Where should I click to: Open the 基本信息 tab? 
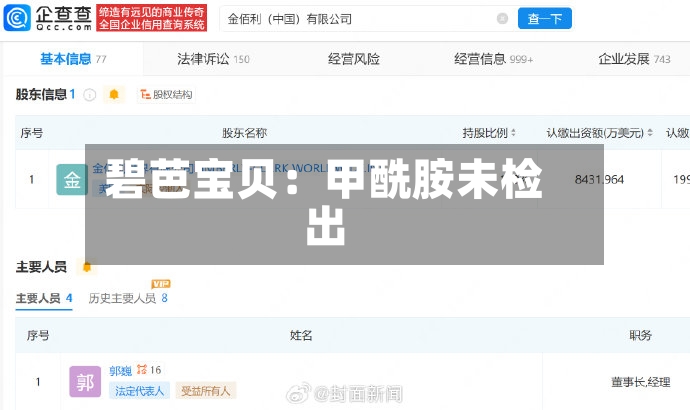click(73, 59)
